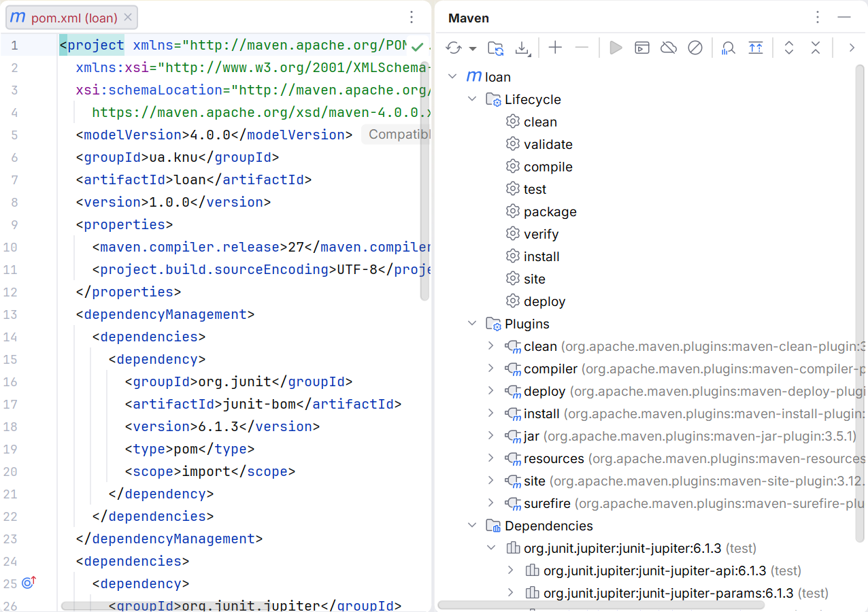This screenshot has height=612, width=868.
Task: Expand the surefire plugin node
Action: [x=491, y=503]
